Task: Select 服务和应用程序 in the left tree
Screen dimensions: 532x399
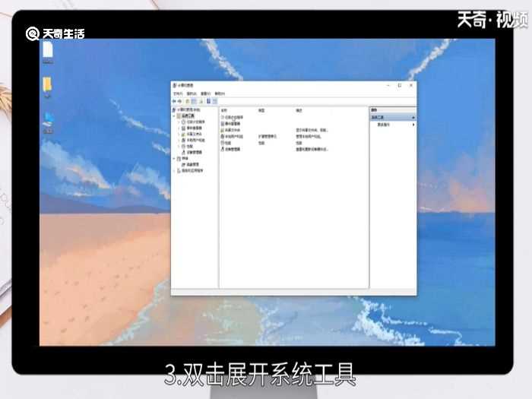Action: pos(192,171)
